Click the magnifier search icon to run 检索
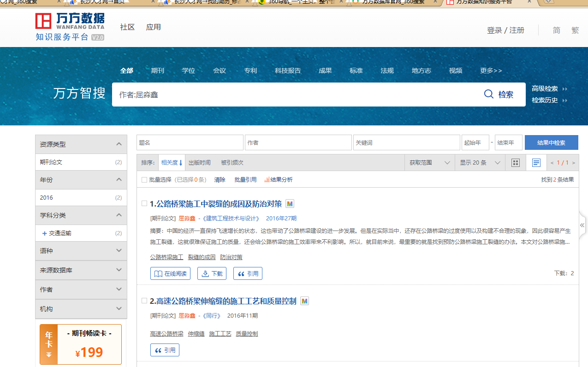The image size is (588, 367). tap(488, 94)
